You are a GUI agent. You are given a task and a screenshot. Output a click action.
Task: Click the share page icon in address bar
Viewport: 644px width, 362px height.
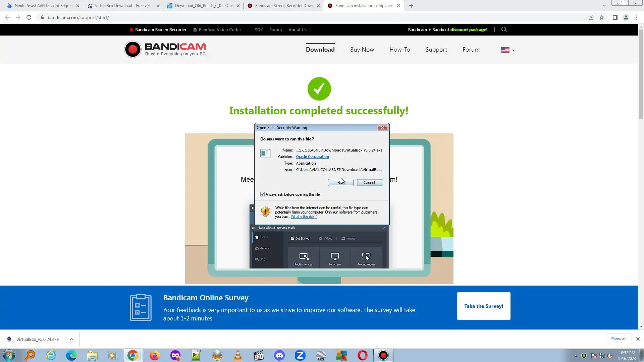pos(591,17)
